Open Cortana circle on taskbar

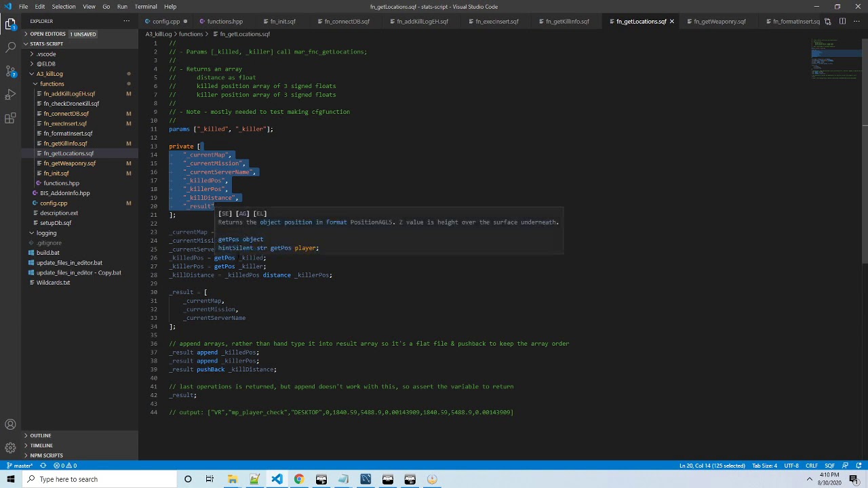point(188,479)
